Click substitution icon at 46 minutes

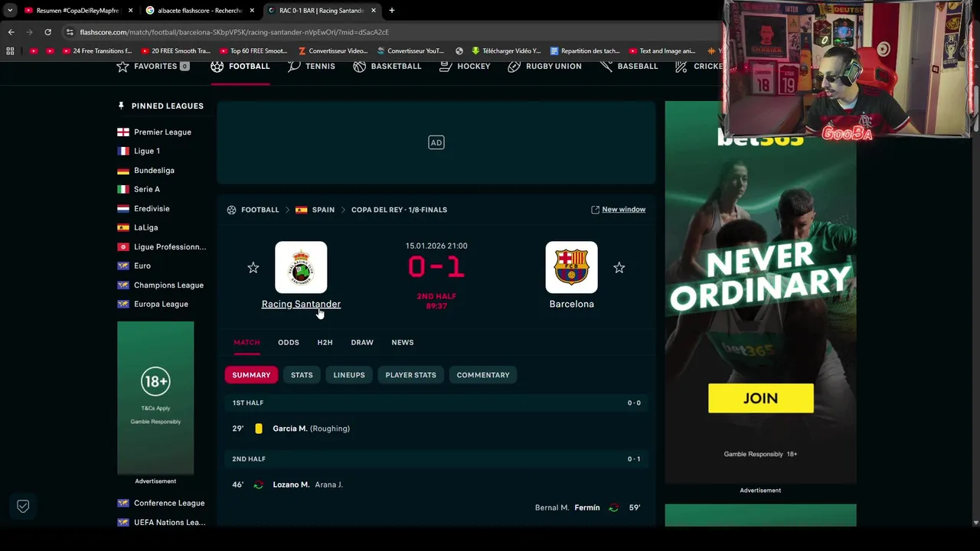259,485
